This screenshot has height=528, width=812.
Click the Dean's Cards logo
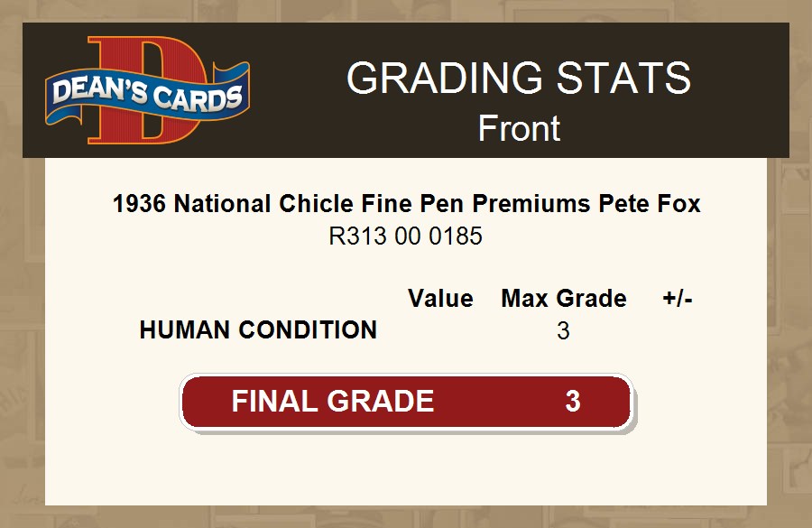(147, 90)
